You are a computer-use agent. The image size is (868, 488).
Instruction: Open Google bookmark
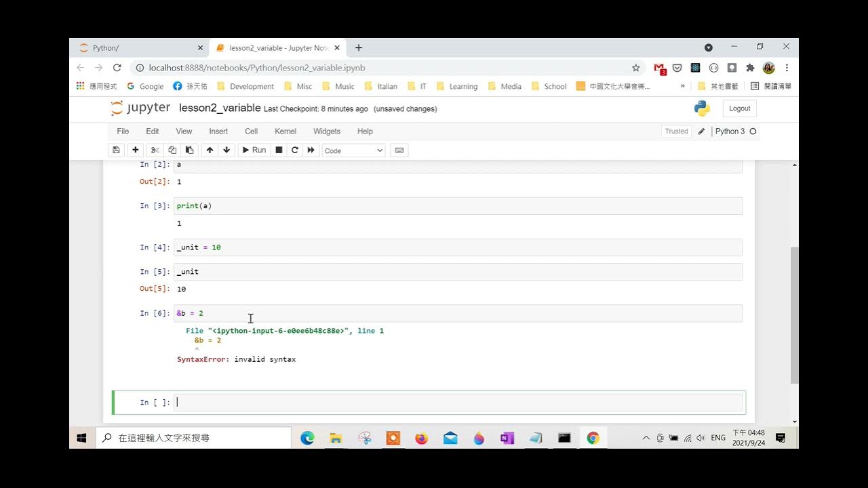tap(144, 86)
